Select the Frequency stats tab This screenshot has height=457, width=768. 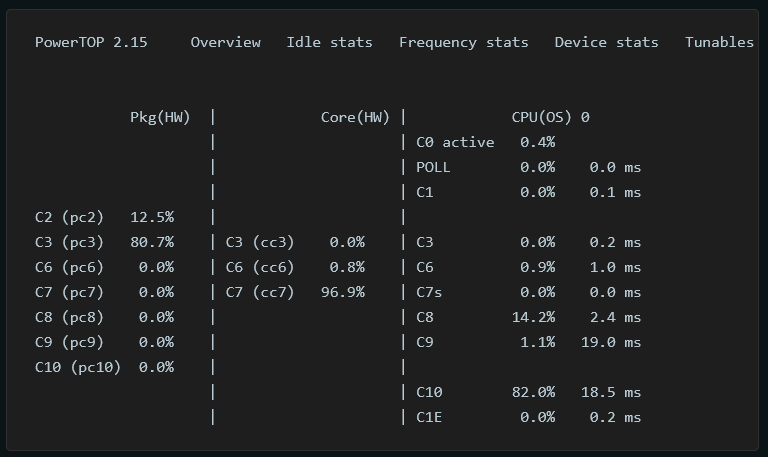pos(463,43)
